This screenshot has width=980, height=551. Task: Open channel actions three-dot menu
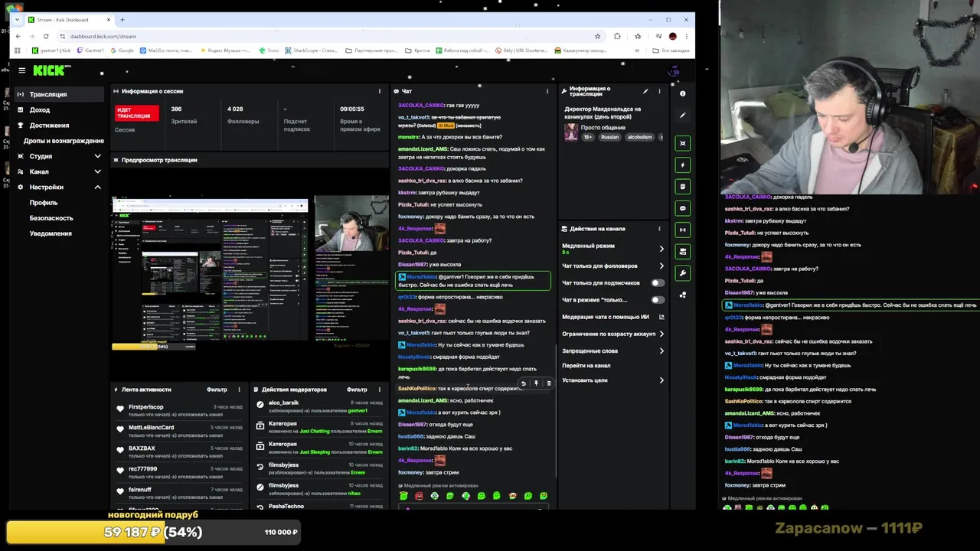659,229
